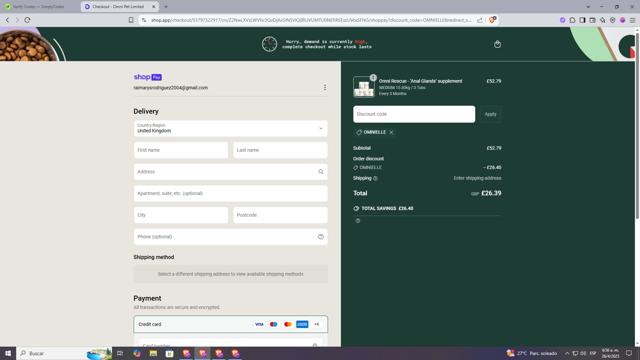Click the product thumbnail image
640x360 pixels.
coord(364,87)
